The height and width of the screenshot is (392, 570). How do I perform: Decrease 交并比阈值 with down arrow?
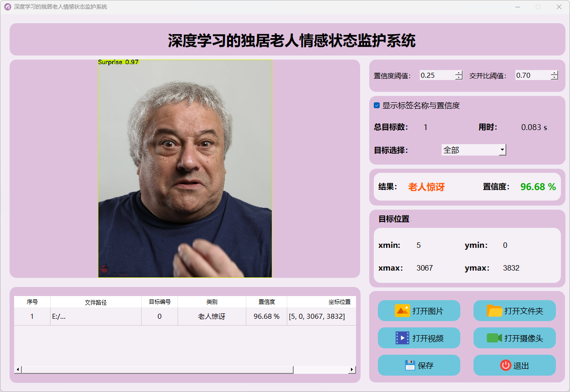(x=554, y=78)
